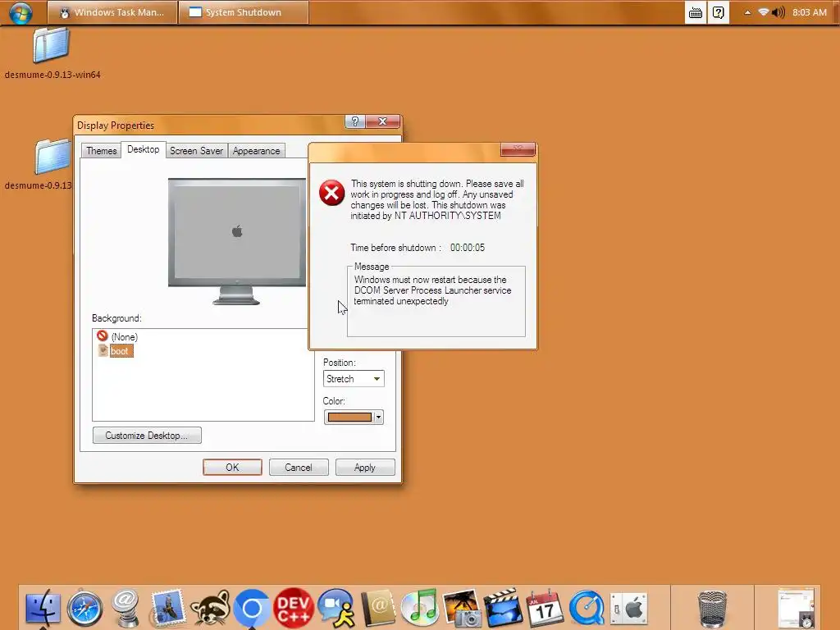Screen dimensions: 840x630
Task: Click the Windows Start orb
Action: click(x=21, y=12)
